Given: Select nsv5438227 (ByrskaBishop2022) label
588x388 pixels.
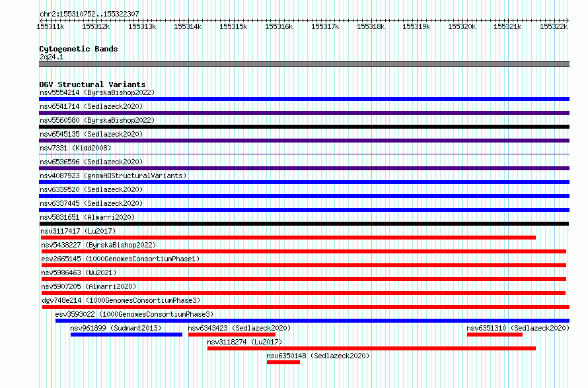Looking at the screenshot, I should click(x=98, y=245).
